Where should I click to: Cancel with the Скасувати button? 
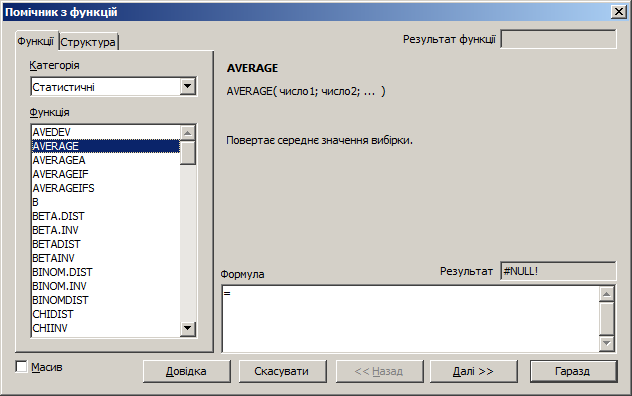coord(282,371)
